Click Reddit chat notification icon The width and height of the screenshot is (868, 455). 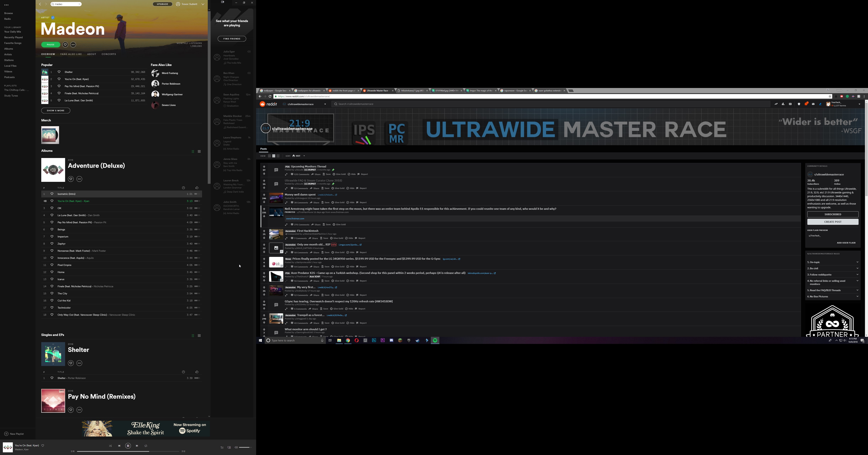click(x=806, y=104)
